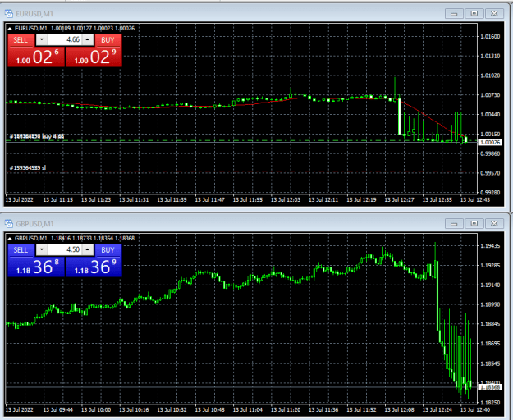Screen dimensions: 513x420
Task: Click EURUSD volume field showing 4.66
Action: [x=65, y=40]
